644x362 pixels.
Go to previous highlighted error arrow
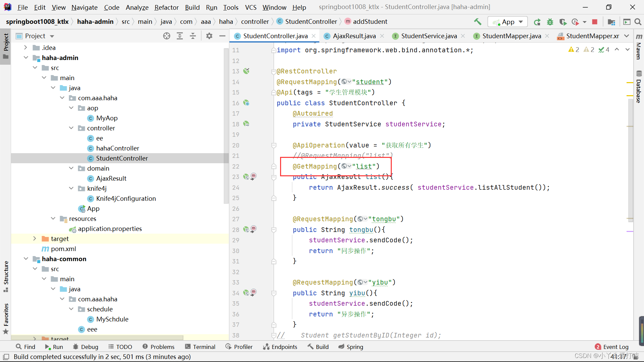pyautogui.click(x=617, y=50)
